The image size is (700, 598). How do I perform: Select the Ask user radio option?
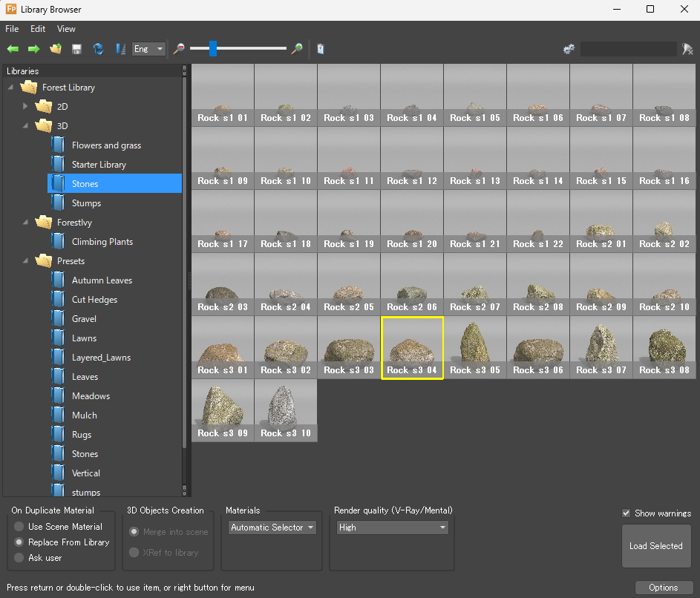pyautogui.click(x=19, y=558)
